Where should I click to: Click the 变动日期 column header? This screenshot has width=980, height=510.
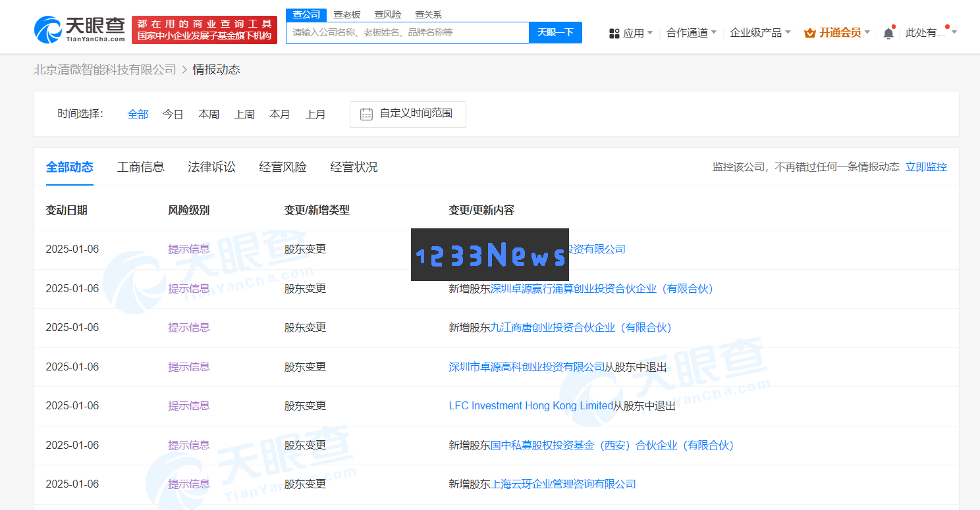(67, 211)
